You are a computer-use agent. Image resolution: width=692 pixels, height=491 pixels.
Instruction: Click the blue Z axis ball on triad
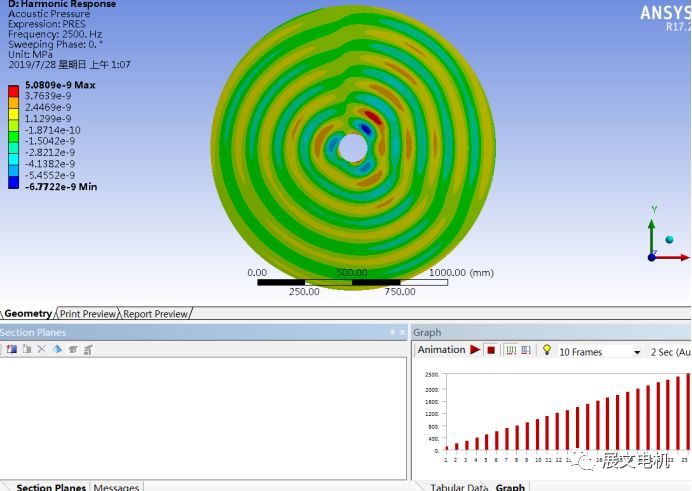coord(651,257)
